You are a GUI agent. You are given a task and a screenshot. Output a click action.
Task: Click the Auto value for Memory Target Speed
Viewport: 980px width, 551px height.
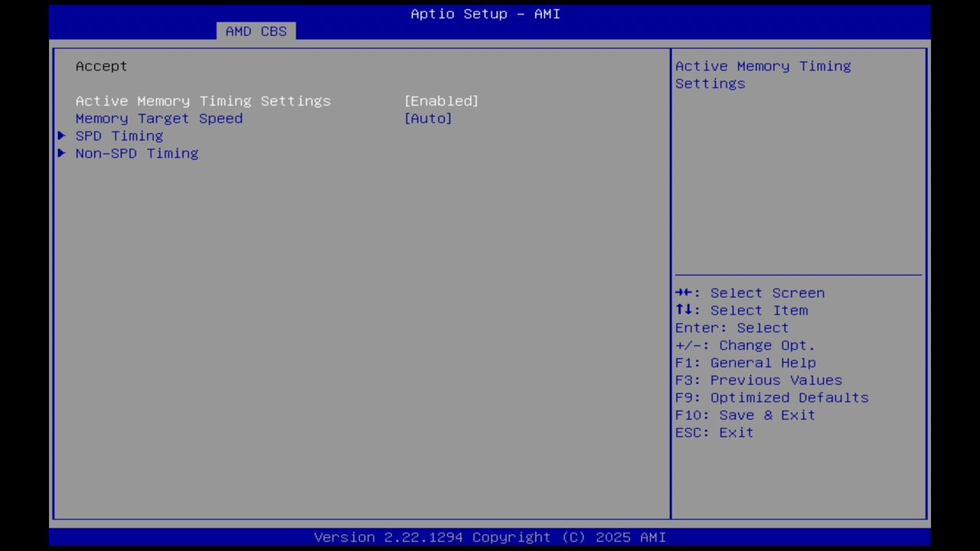coord(428,118)
